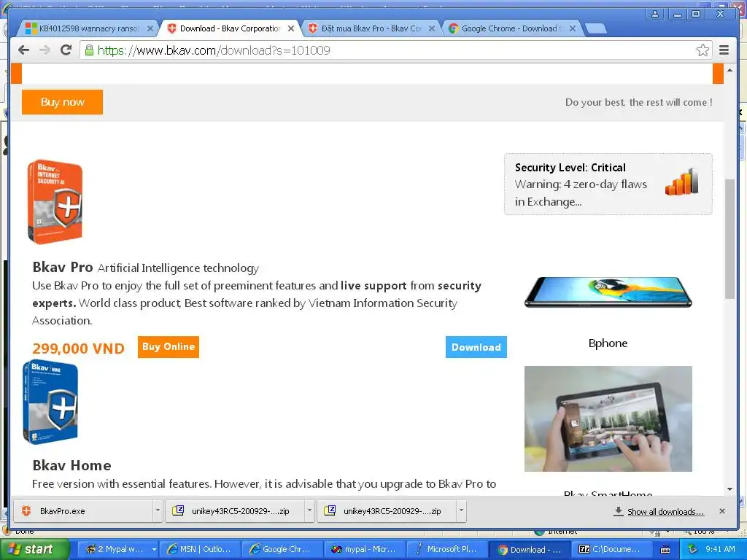The width and height of the screenshot is (747, 560).
Task: Click the Bkav Home heading
Action: click(72, 465)
